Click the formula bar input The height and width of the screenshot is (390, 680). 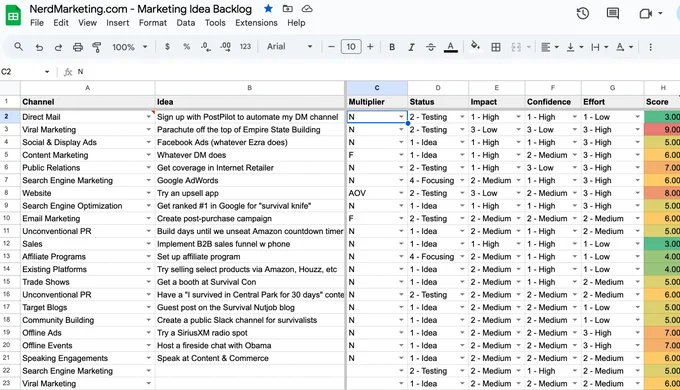(x=377, y=72)
